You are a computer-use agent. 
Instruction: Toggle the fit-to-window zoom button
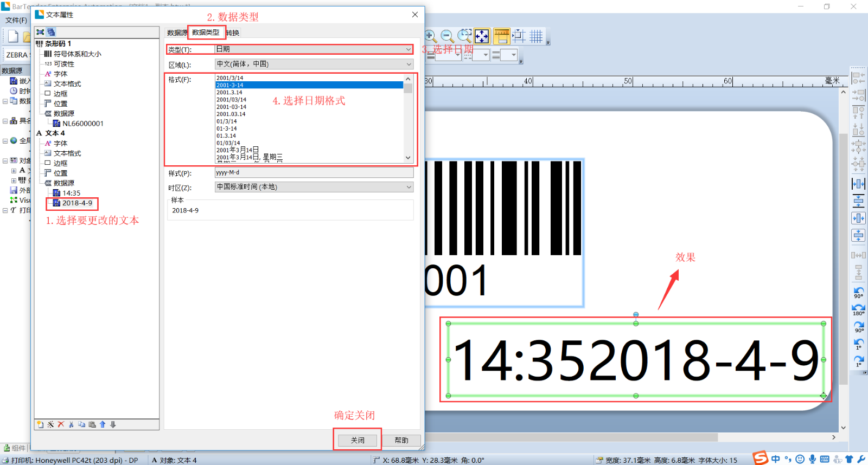click(482, 36)
